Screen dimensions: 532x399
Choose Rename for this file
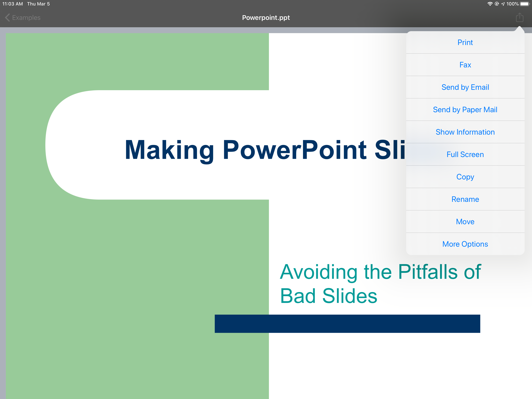tap(465, 199)
